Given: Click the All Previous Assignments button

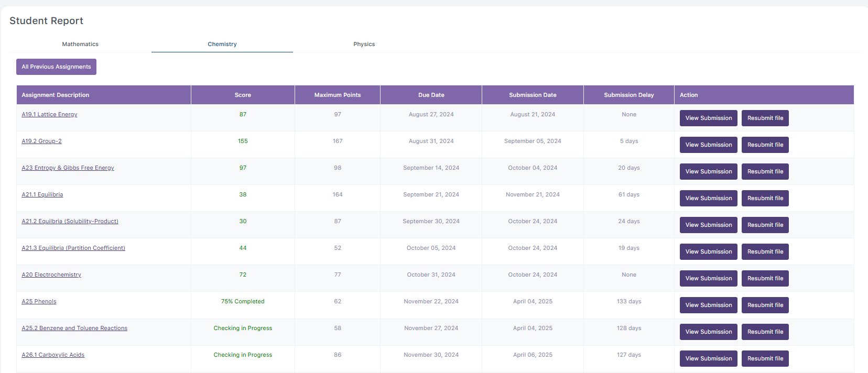Looking at the screenshot, I should [56, 67].
